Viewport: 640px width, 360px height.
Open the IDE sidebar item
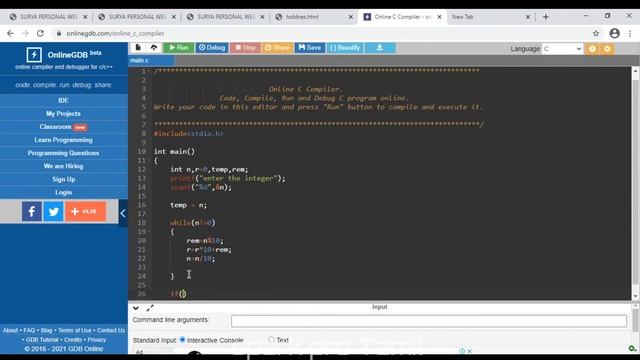point(63,100)
